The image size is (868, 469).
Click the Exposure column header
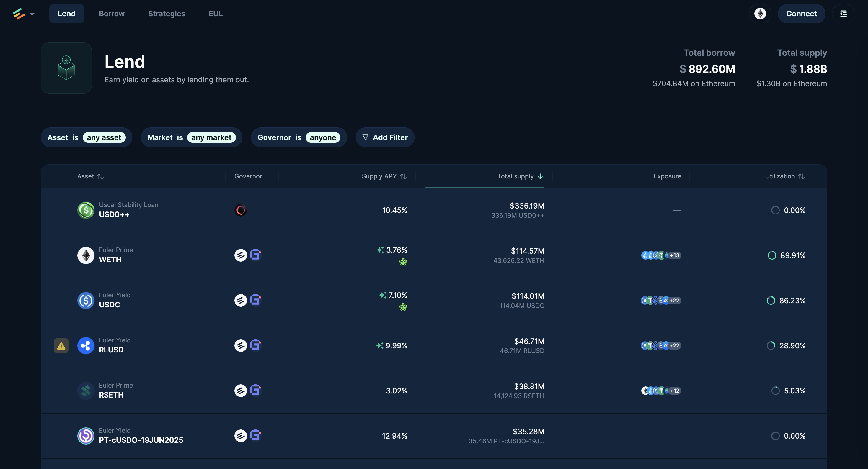click(x=667, y=176)
